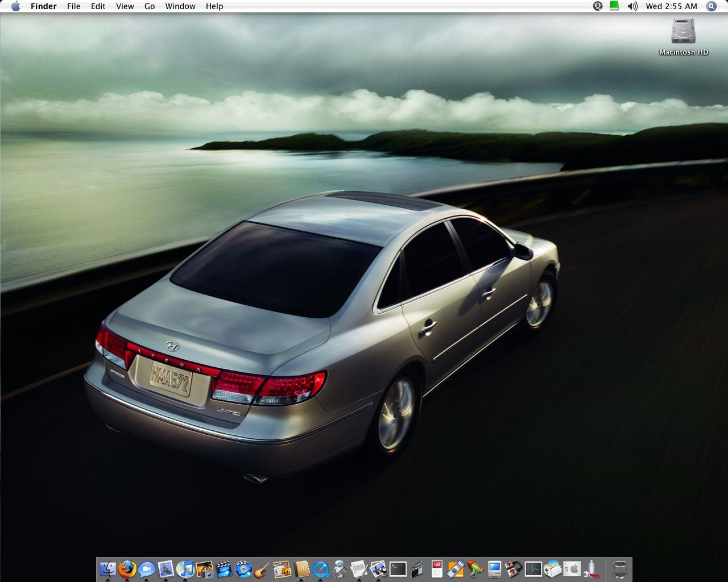The width and height of the screenshot is (728, 582).
Task: Open iChat from the Dock
Action: (147, 568)
